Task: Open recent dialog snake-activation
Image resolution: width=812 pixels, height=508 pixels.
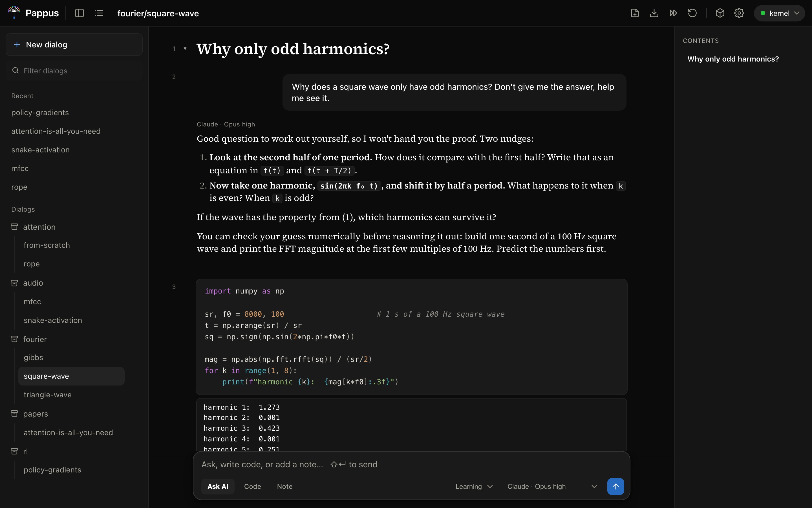Action: [x=40, y=150]
